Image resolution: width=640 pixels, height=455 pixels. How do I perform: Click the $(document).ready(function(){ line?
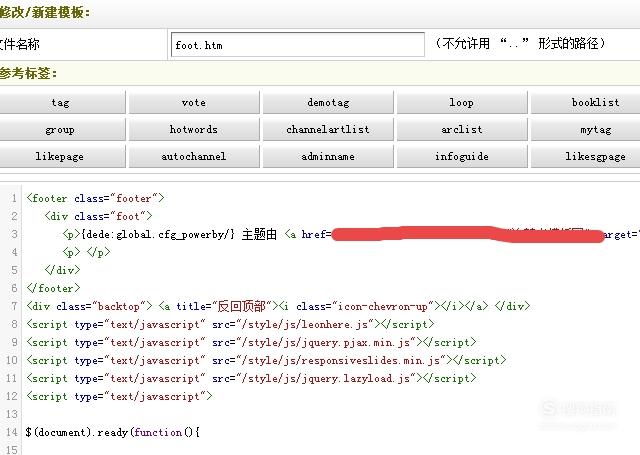pyautogui.click(x=113, y=432)
